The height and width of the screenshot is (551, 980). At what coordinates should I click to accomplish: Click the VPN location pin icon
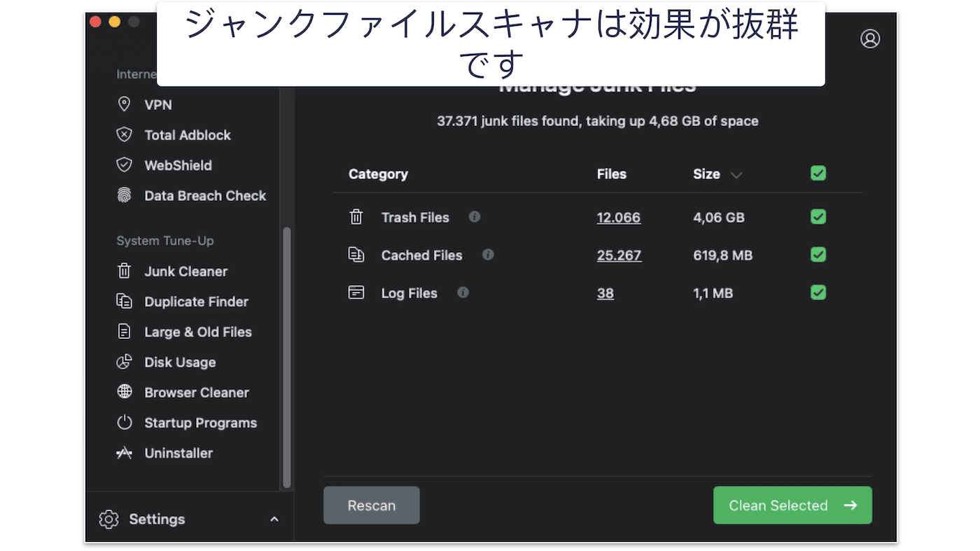[x=124, y=104]
